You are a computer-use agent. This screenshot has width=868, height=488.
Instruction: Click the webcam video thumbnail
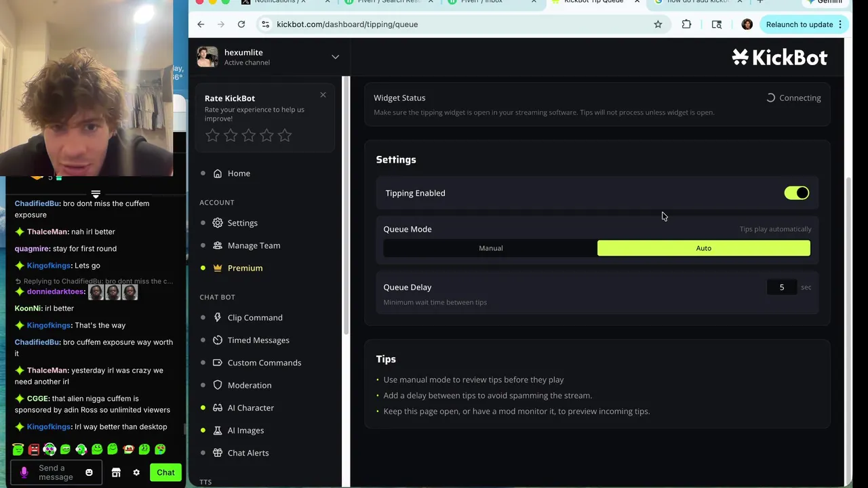point(87,88)
